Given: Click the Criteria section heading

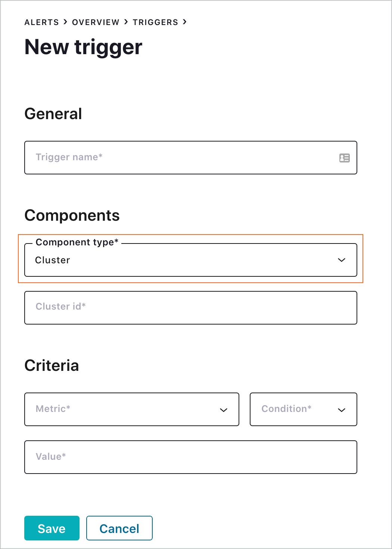Looking at the screenshot, I should pos(52,366).
